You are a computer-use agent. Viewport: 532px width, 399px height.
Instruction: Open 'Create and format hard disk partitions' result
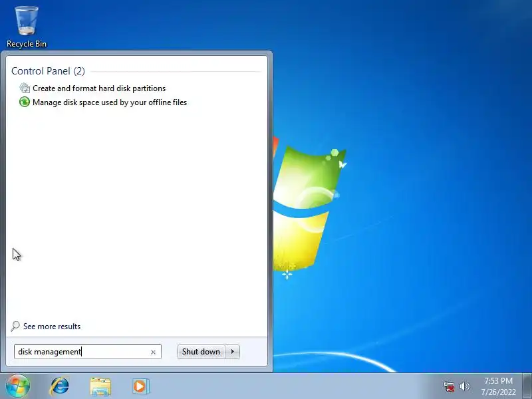point(99,88)
